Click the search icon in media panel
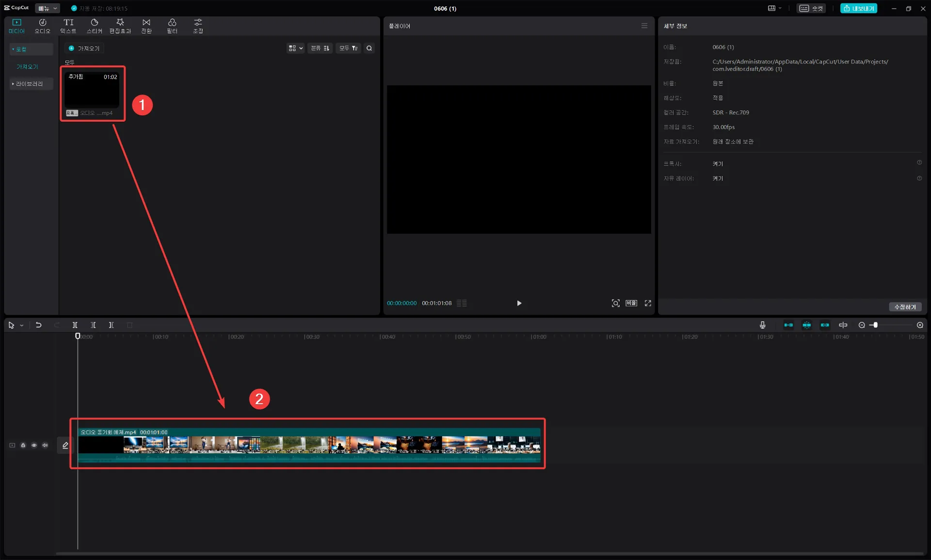The width and height of the screenshot is (931, 560). coord(369,48)
